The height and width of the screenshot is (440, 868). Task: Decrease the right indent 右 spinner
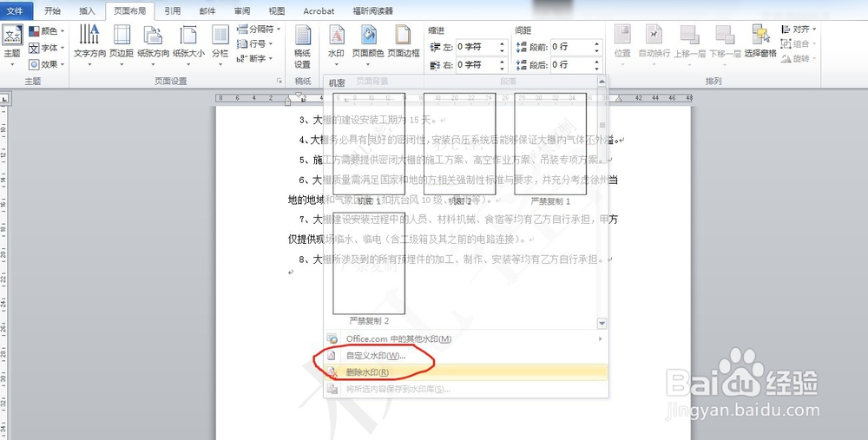(x=503, y=69)
